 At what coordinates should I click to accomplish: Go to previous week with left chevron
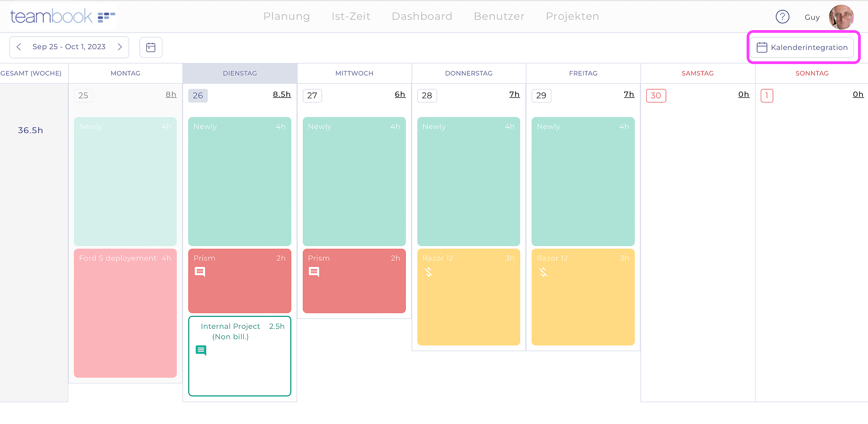[19, 47]
